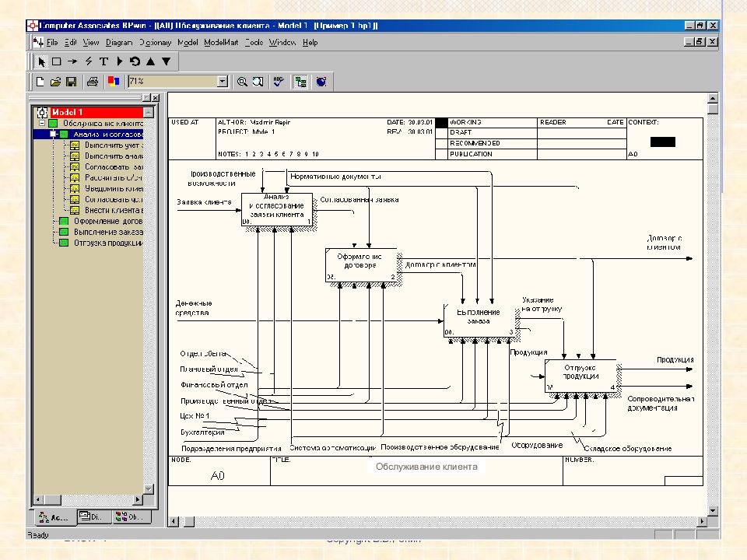This screenshot has height=560, width=747.
Task: Click diagram vertical scroll up arrow
Action: [713, 98]
